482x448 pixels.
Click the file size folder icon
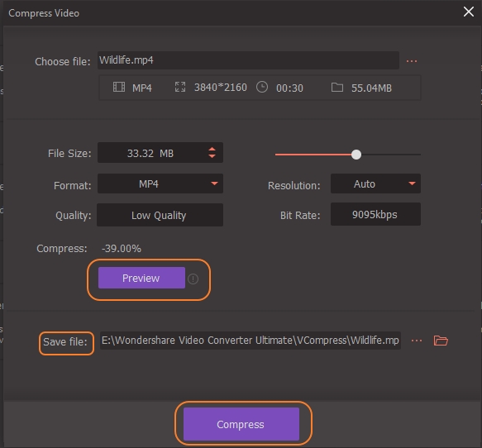(x=337, y=88)
